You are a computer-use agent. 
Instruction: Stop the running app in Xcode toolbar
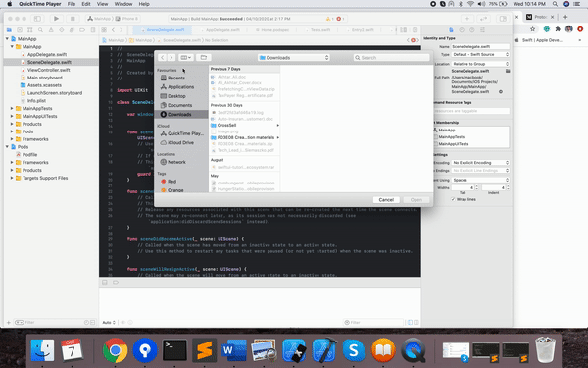click(x=73, y=19)
